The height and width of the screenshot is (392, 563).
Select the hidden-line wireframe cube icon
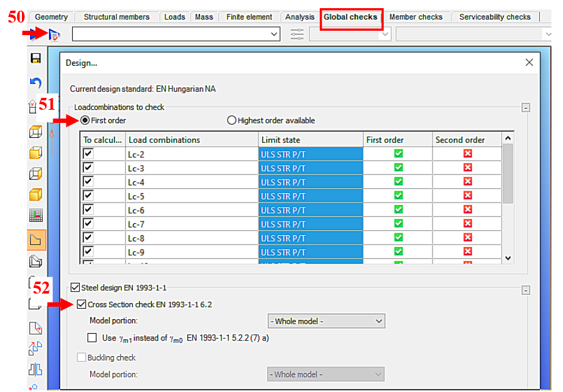pyautogui.click(x=36, y=174)
